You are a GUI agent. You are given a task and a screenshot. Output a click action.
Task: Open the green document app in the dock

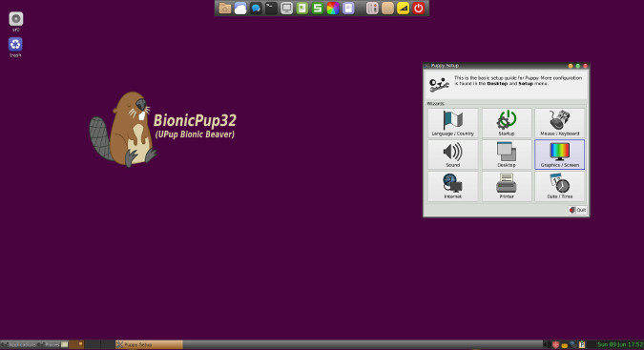tap(301, 9)
